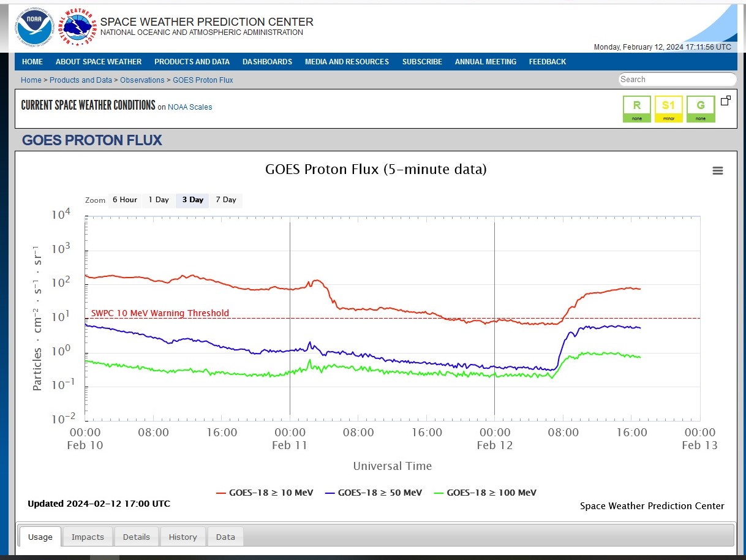Open the pop-out icon beside NOAA Scales
Viewport: 746px width, 560px height.
(x=726, y=100)
